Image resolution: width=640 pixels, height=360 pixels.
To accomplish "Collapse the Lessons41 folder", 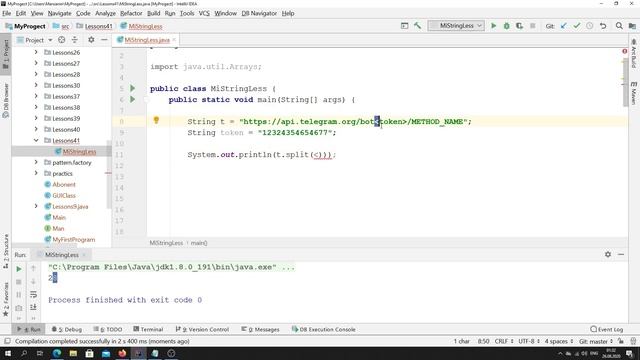I will (x=36, y=140).
